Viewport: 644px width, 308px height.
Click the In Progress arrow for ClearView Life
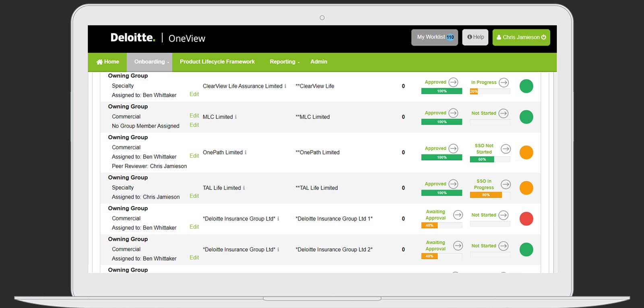coord(504,82)
